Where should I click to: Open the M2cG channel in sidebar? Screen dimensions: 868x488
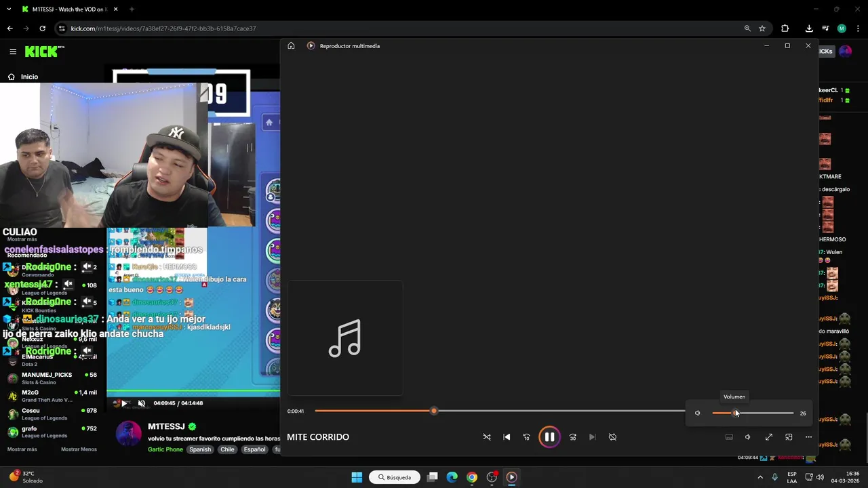(x=53, y=396)
